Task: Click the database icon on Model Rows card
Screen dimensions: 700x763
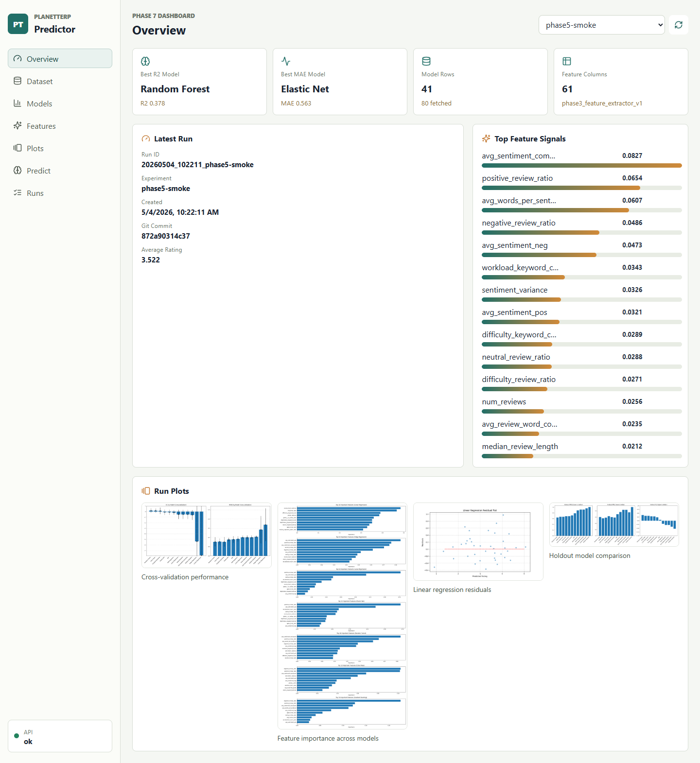Action: (x=426, y=61)
